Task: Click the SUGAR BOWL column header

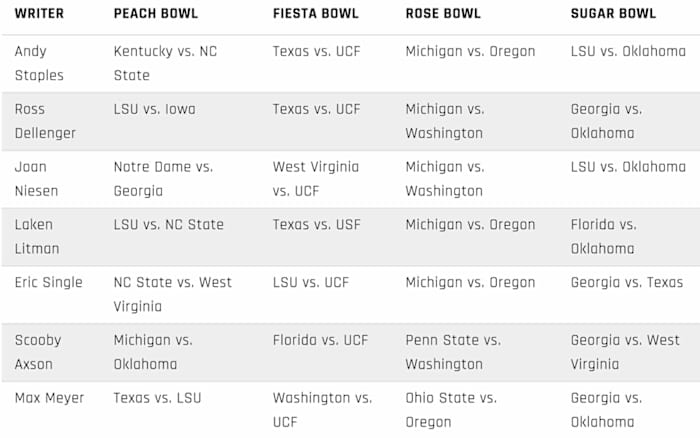Action: [613, 14]
